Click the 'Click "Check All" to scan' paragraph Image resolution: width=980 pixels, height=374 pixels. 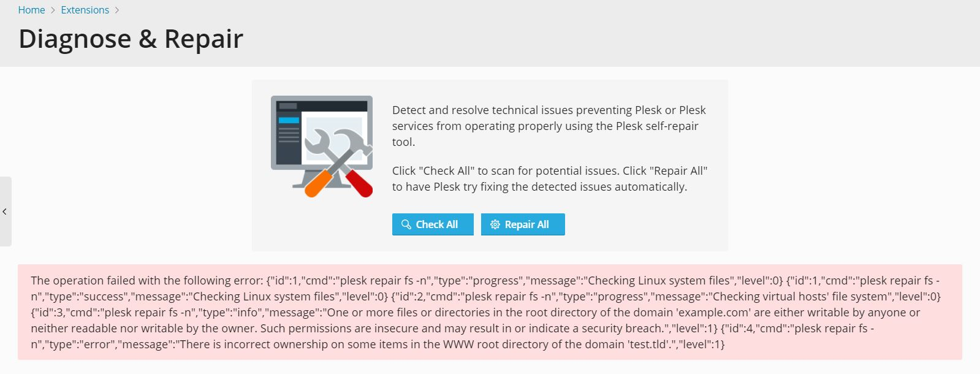(550, 178)
